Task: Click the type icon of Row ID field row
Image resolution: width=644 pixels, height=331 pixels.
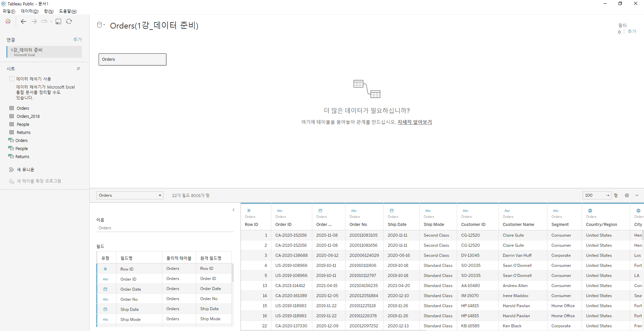Action: tap(105, 269)
